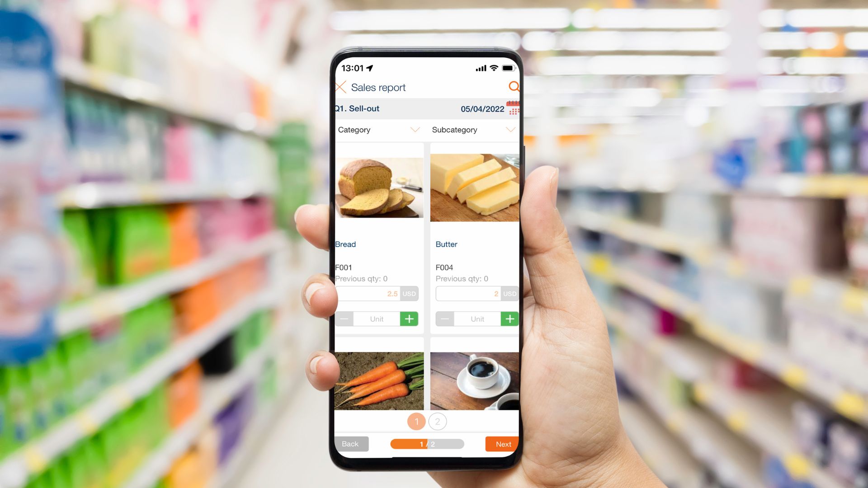Tap the close X icon to exit report
Image resolution: width=868 pixels, height=488 pixels.
pyautogui.click(x=340, y=87)
